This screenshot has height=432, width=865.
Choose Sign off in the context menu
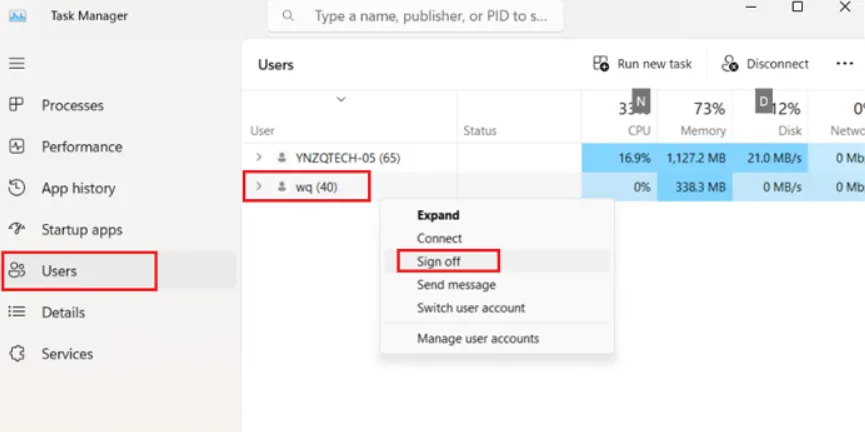(498, 262)
